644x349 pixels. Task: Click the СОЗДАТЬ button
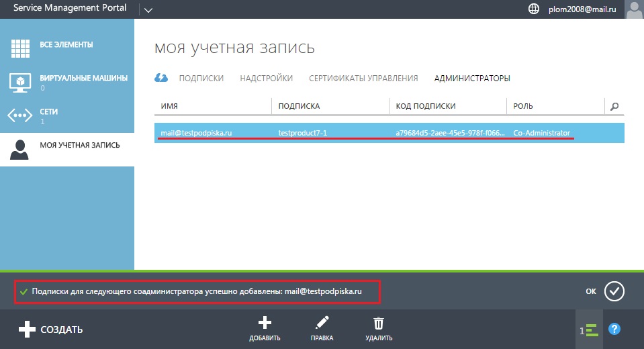50,330
